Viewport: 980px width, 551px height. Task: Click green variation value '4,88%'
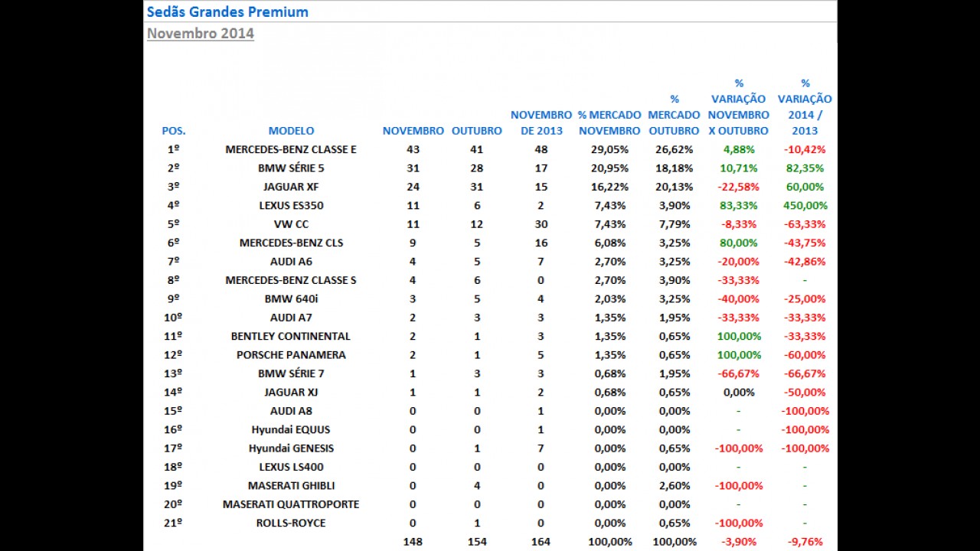[x=739, y=149]
